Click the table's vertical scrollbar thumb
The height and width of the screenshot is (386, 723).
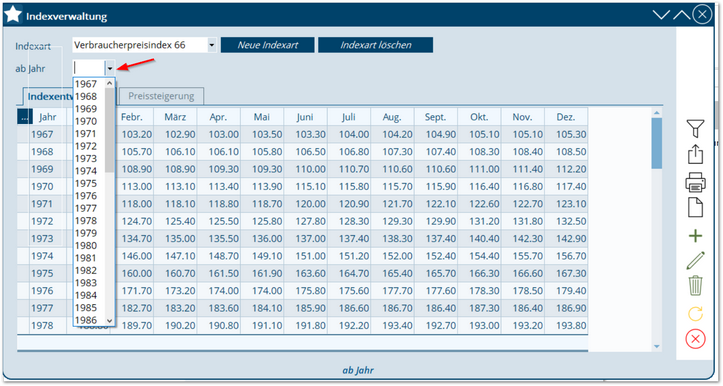657,143
